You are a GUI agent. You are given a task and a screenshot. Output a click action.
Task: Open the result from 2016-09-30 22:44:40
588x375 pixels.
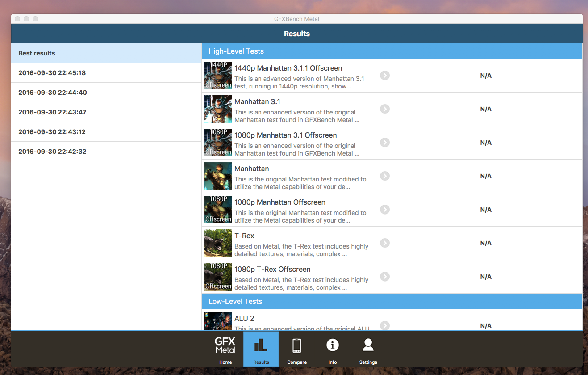(x=106, y=93)
